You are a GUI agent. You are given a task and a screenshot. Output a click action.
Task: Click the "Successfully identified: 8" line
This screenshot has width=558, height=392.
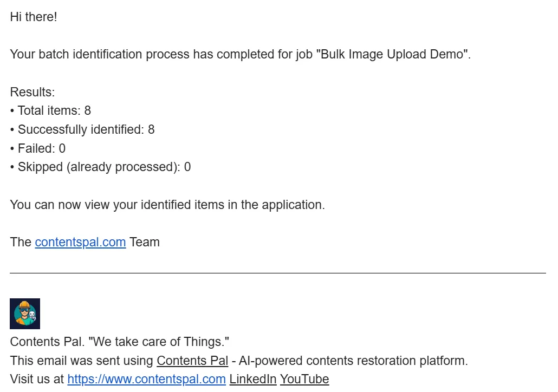82,129
